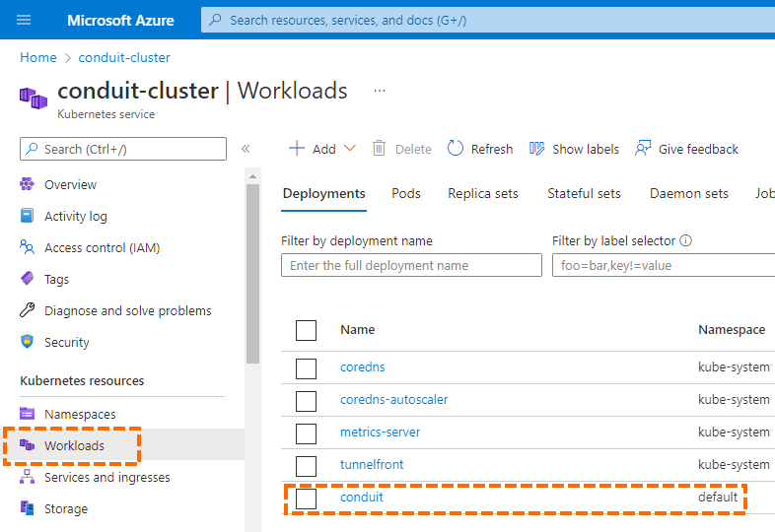Open the hamburger portal menu
This screenshot has height=532, width=775.
coord(24,20)
